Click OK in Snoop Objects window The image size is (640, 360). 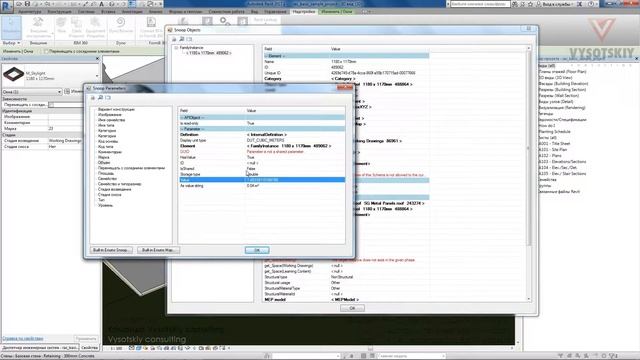pyautogui.click(x=352, y=308)
